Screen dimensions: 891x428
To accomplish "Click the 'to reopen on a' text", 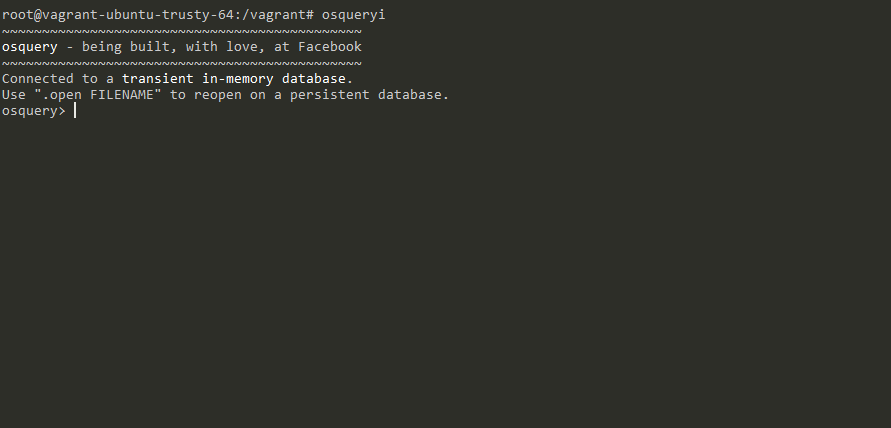I will 226,95.
